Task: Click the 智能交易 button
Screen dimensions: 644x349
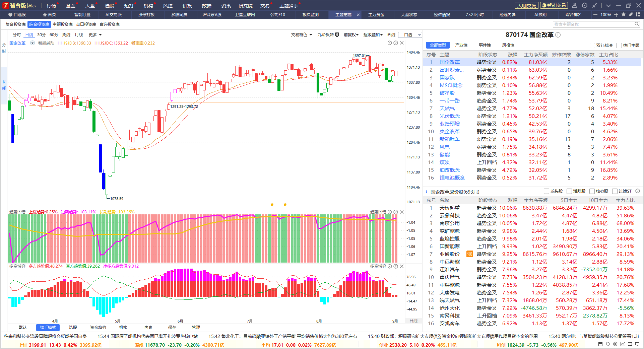Action: [x=554, y=5]
